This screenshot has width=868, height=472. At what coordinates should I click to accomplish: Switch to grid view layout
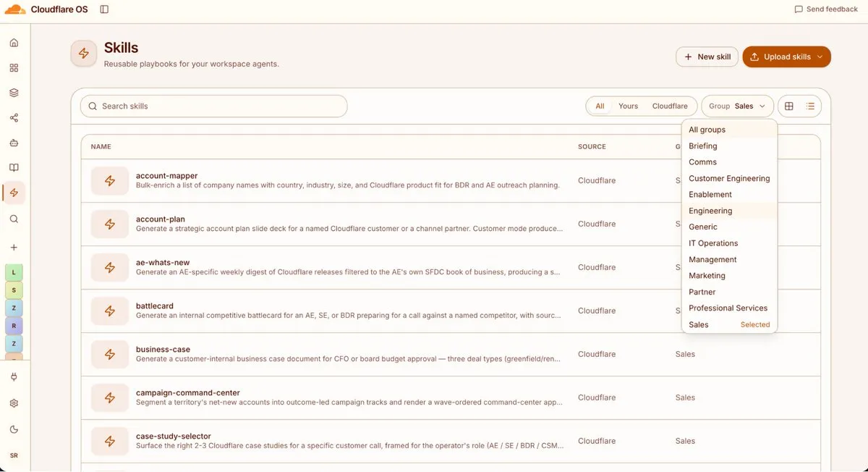coord(789,106)
